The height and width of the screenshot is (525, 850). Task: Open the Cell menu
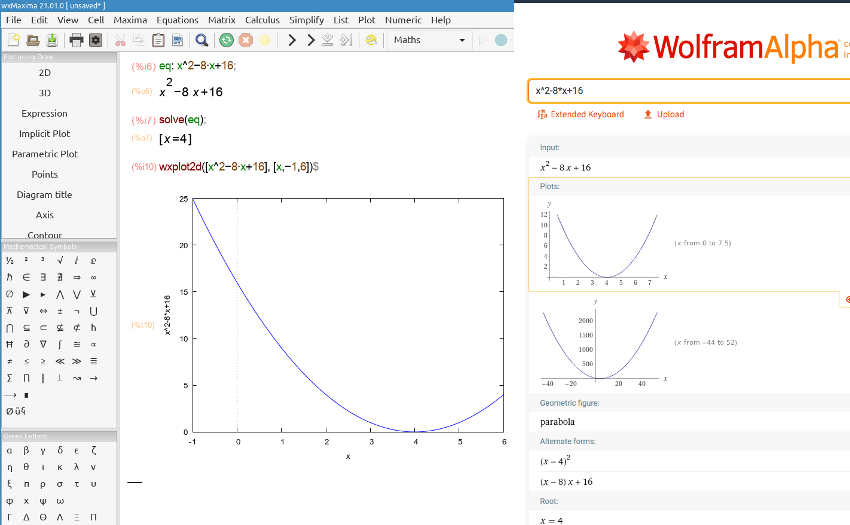click(96, 20)
